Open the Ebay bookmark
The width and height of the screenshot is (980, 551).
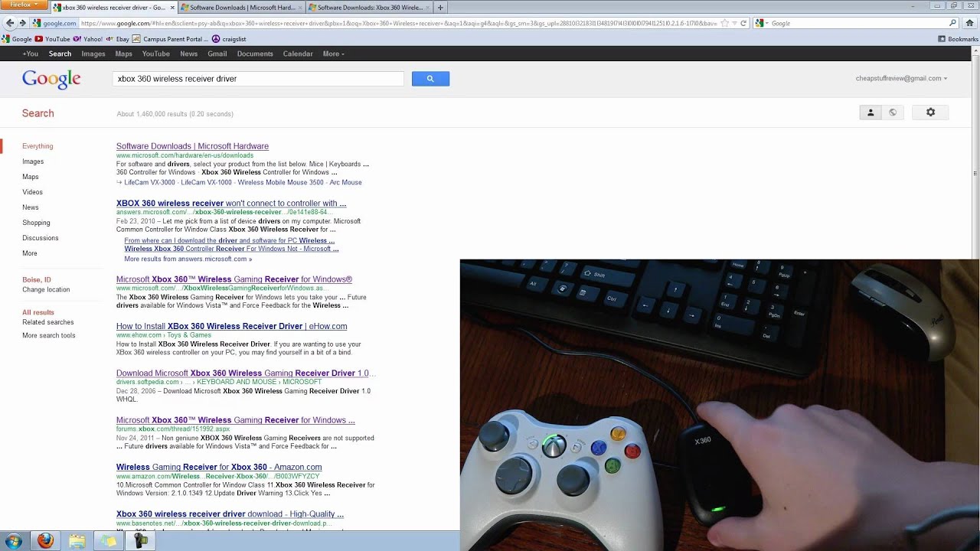[118, 39]
